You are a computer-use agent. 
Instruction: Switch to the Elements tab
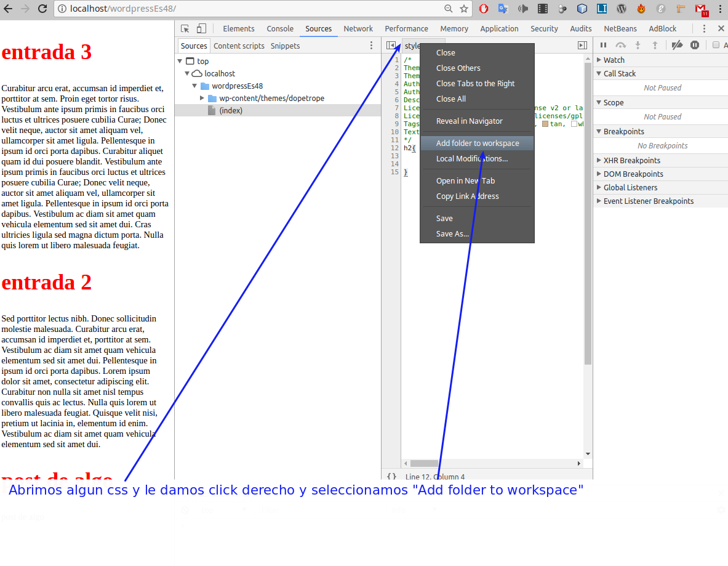[239, 28]
